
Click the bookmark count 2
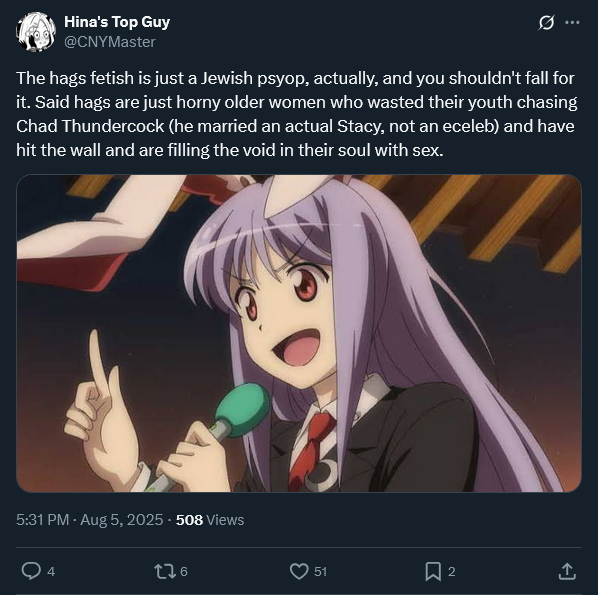pyautogui.click(x=452, y=571)
